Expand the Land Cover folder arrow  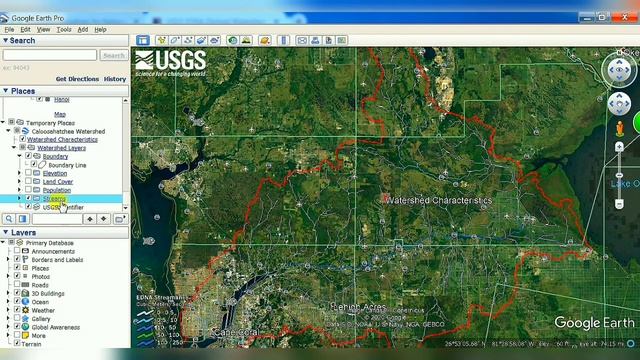[x=19, y=181]
